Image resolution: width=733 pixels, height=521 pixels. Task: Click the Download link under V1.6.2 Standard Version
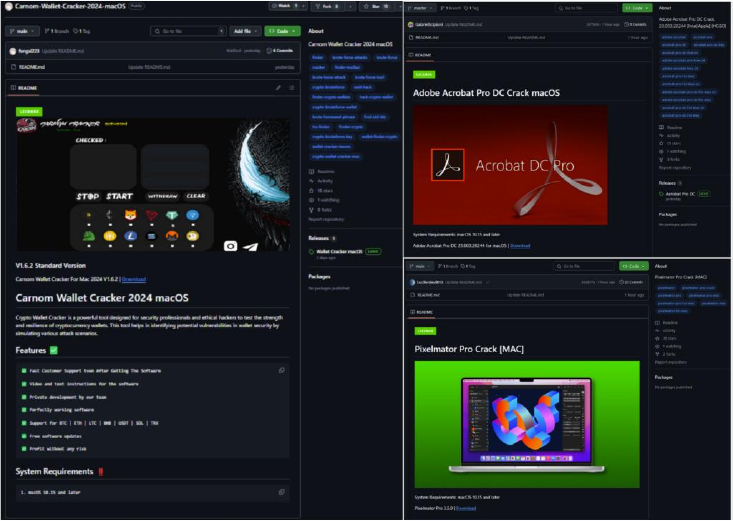point(134,279)
